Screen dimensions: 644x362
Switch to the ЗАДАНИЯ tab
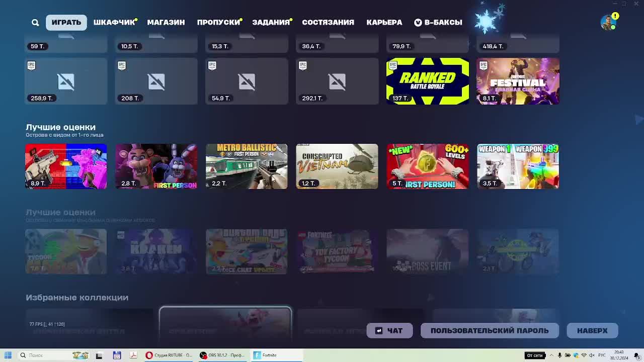tap(271, 22)
